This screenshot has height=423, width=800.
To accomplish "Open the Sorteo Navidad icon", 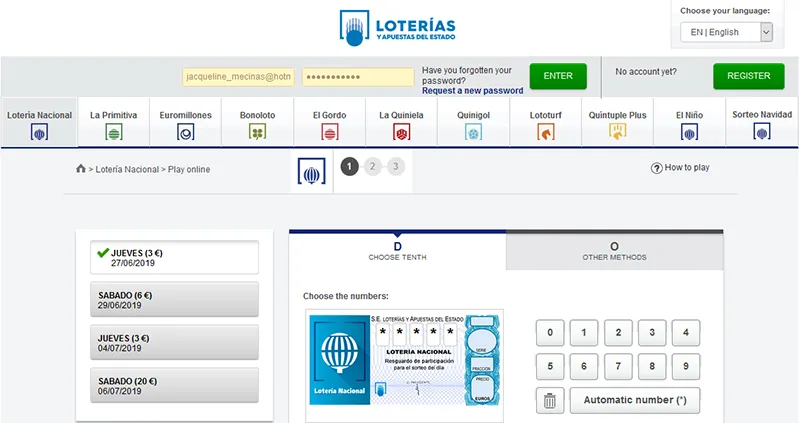I will (762, 132).
